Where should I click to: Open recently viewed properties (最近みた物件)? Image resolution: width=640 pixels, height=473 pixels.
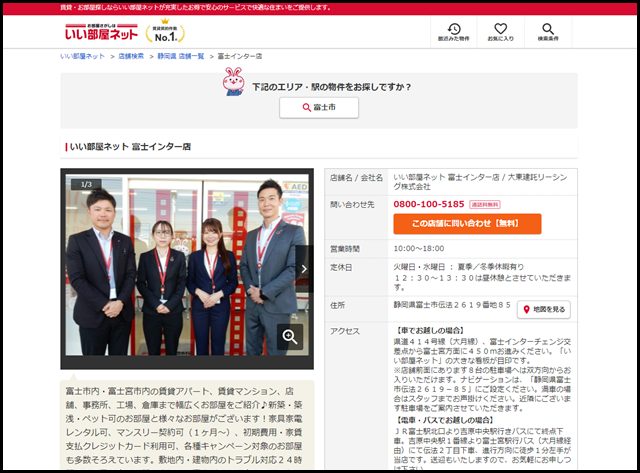[x=454, y=32]
